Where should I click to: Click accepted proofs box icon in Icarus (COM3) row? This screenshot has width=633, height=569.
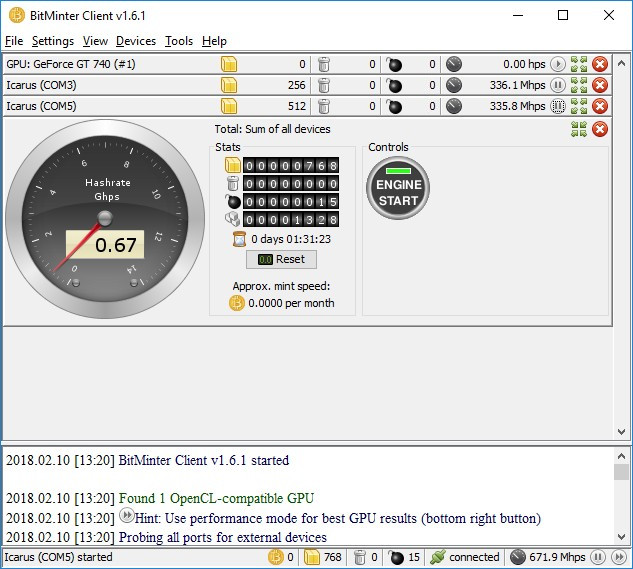(x=229, y=85)
